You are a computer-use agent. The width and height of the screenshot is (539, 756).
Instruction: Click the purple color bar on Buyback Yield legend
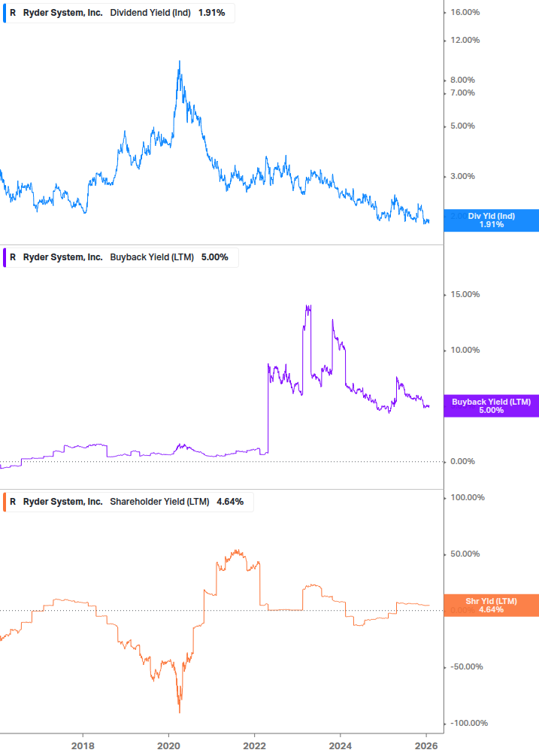[x=5, y=257]
